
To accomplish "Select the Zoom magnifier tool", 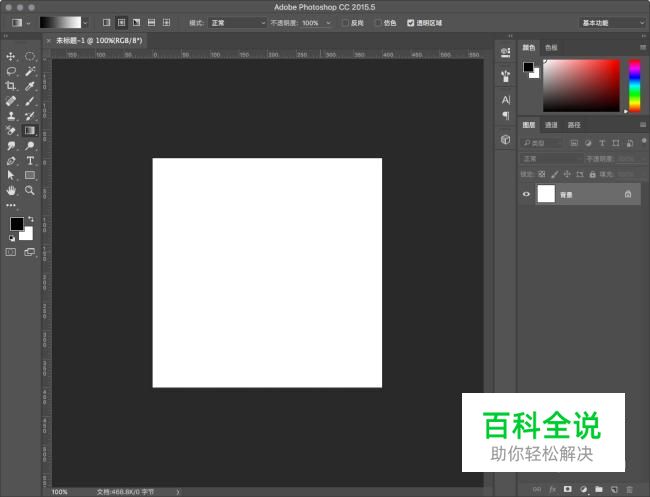I will (x=30, y=190).
